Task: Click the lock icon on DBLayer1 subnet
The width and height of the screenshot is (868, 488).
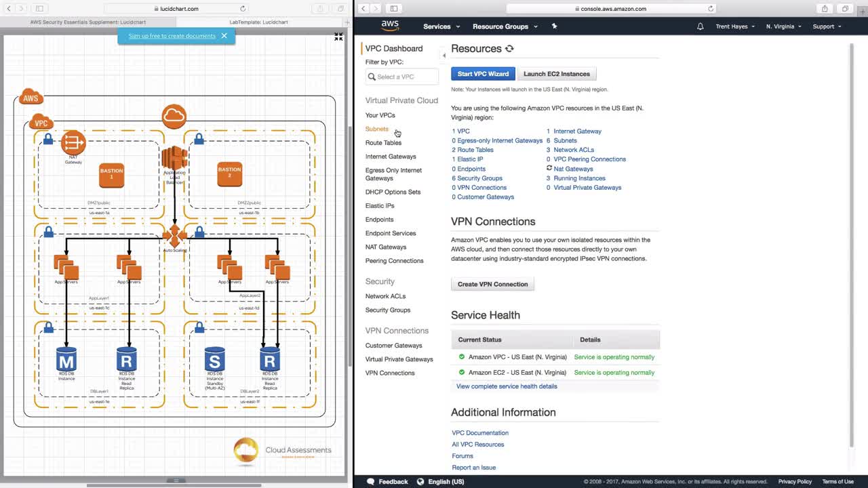Action: click(x=48, y=328)
